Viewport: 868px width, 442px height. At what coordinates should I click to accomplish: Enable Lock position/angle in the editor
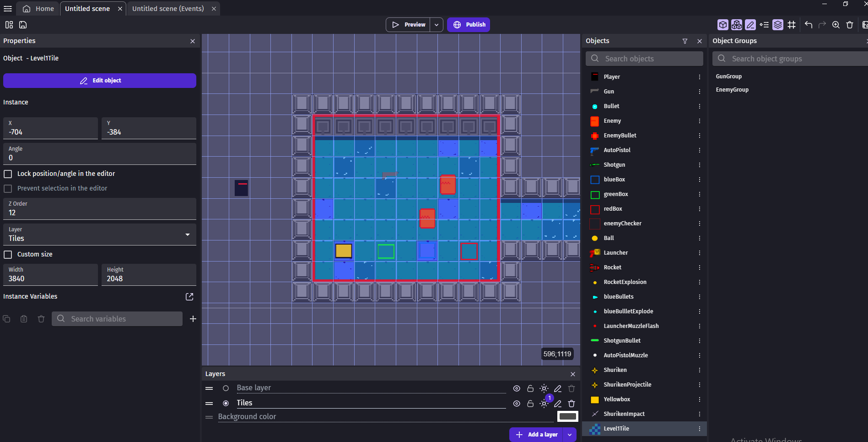tap(8, 174)
